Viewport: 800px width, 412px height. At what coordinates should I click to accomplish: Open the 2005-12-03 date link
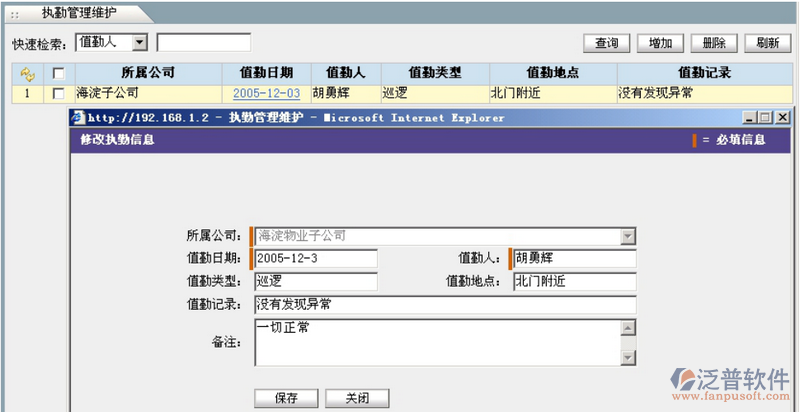point(266,94)
